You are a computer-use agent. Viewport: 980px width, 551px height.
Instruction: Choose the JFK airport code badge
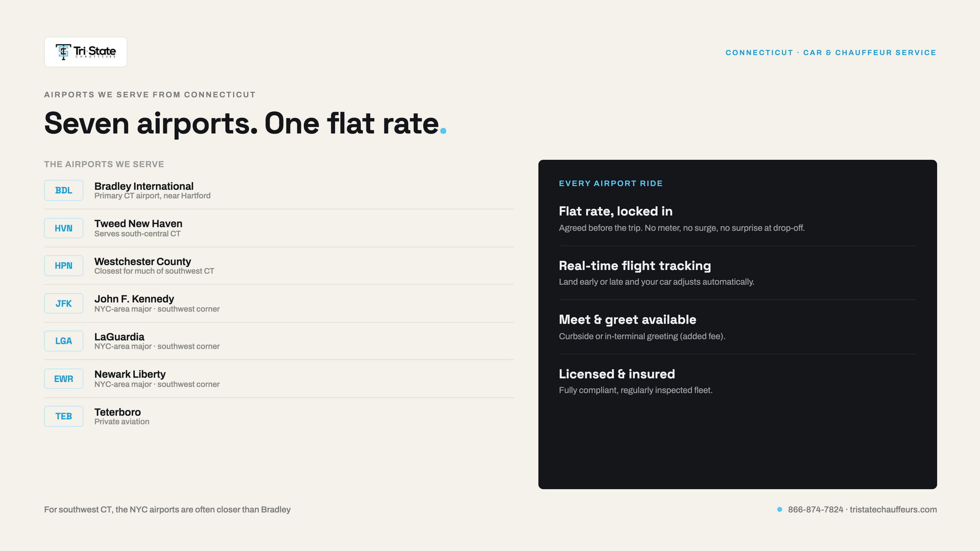coord(63,304)
